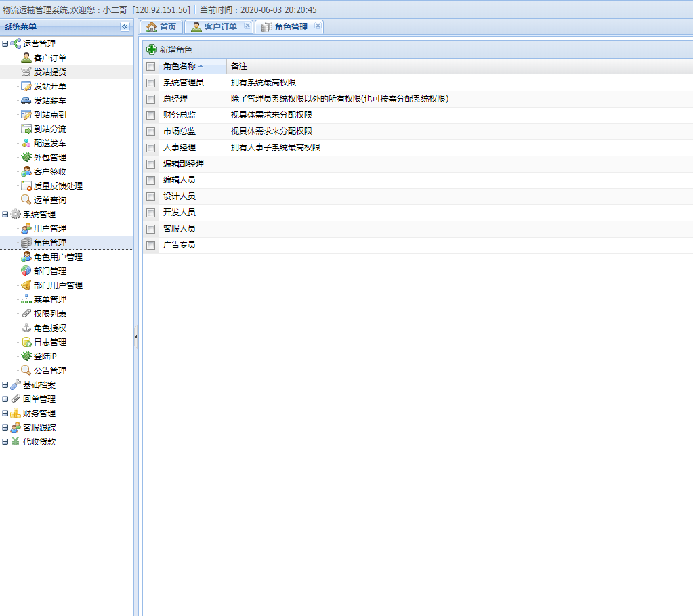Click the 新增角色 button label

pos(175,50)
